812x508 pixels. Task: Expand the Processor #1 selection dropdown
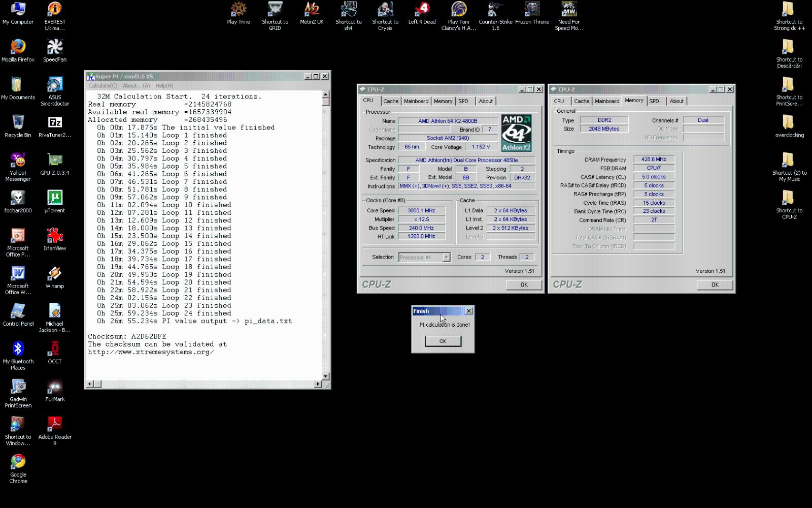[x=446, y=258]
